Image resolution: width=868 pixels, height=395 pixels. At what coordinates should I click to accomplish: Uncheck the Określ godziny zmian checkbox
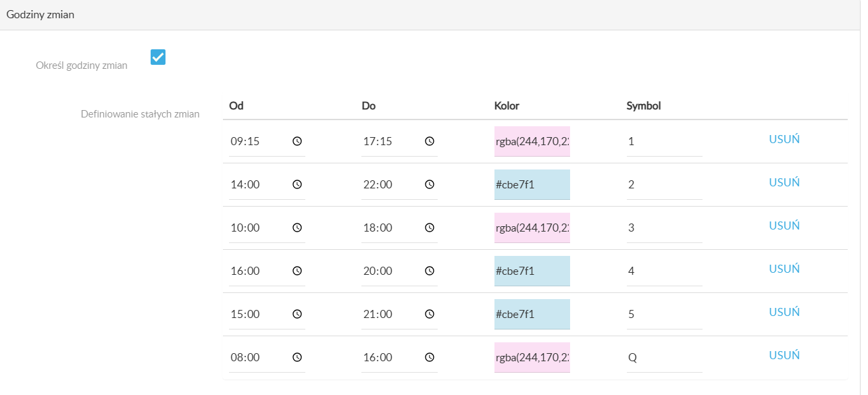pyautogui.click(x=158, y=57)
